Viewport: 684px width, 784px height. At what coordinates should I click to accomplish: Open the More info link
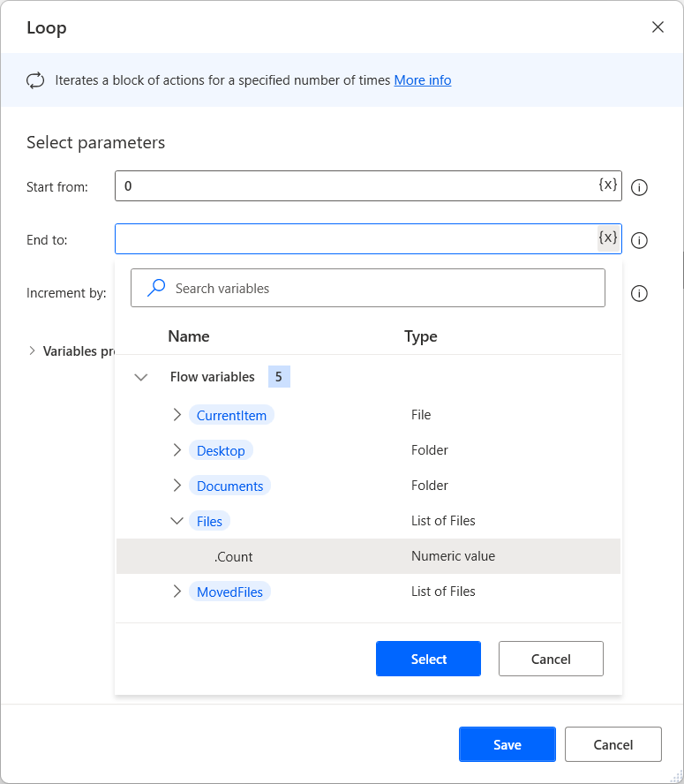[x=422, y=79]
